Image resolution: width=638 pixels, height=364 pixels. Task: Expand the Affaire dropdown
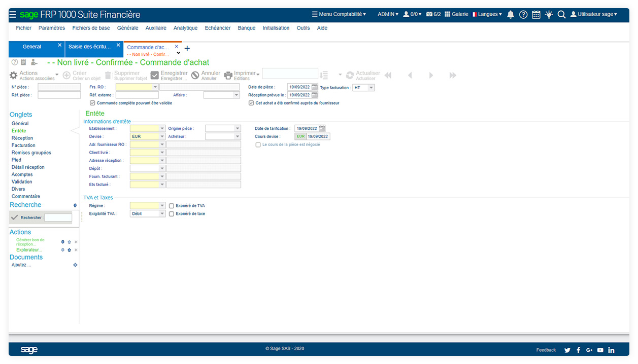(x=237, y=95)
